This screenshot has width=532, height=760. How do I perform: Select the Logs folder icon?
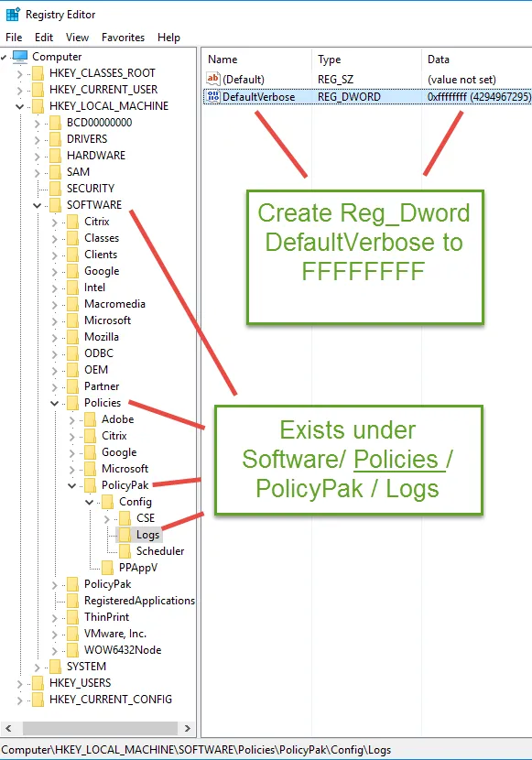pyautogui.click(x=125, y=535)
